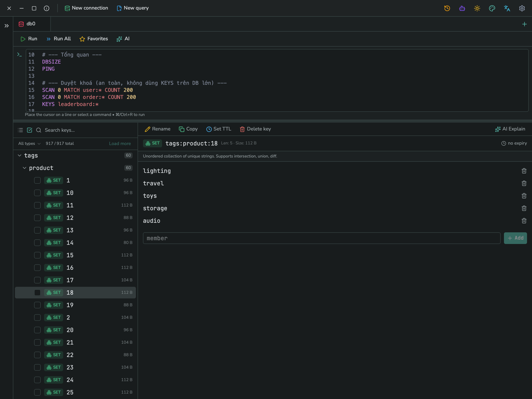The width and height of the screenshot is (532, 399).
Task: Open the color palette theme icon
Action: click(x=492, y=8)
